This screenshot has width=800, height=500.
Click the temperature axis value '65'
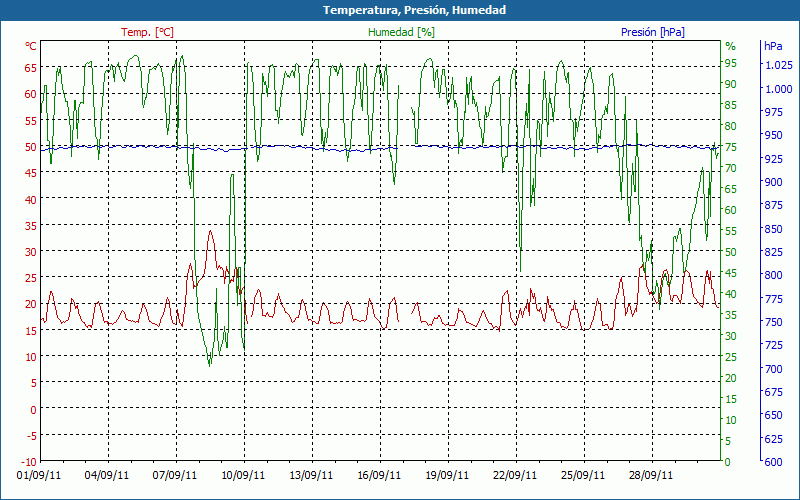(x=31, y=67)
